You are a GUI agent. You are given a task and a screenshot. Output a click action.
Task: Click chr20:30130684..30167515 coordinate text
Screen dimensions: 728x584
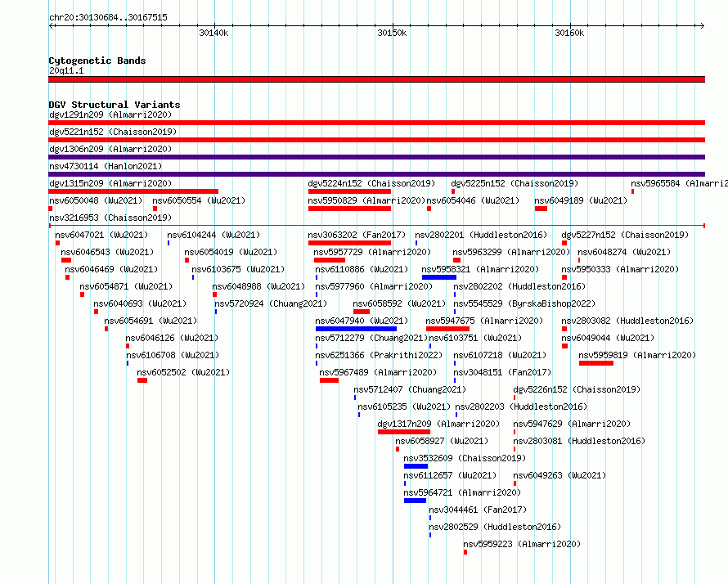click(x=108, y=17)
